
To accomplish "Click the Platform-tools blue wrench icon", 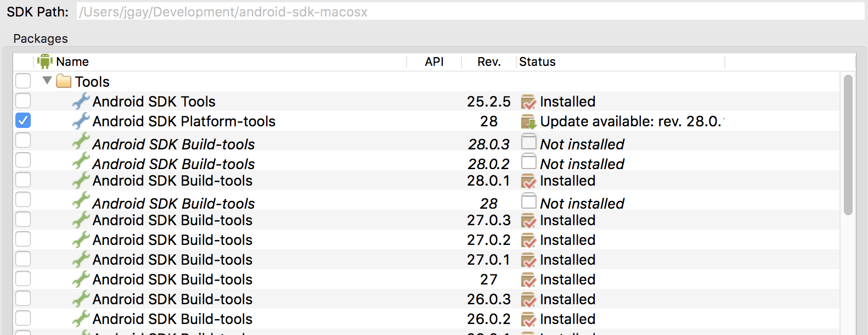I will coord(81,121).
